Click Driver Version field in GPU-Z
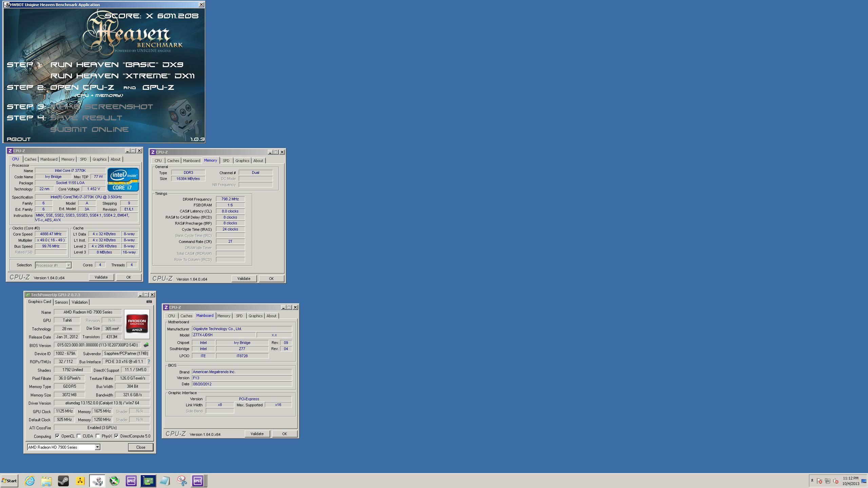The height and width of the screenshot is (488, 868). [102, 403]
